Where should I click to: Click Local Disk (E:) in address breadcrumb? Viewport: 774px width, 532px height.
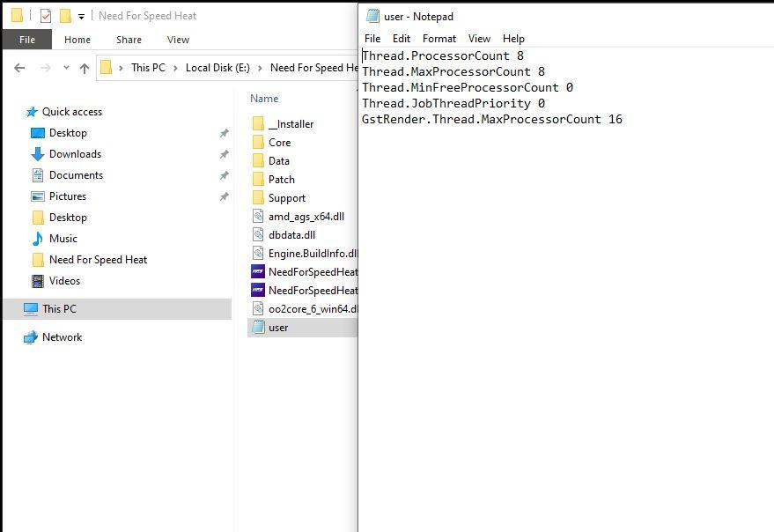click(217, 68)
